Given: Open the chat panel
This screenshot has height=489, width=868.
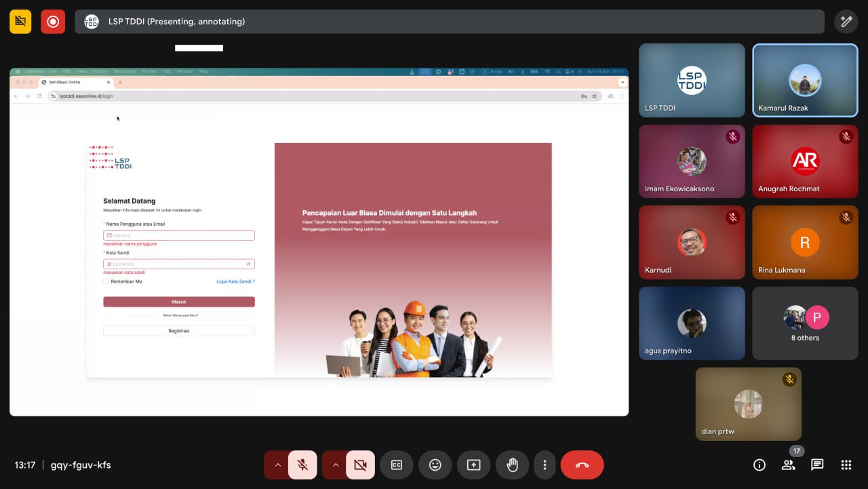Looking at the screenshot, I should [x=817, y=465].
